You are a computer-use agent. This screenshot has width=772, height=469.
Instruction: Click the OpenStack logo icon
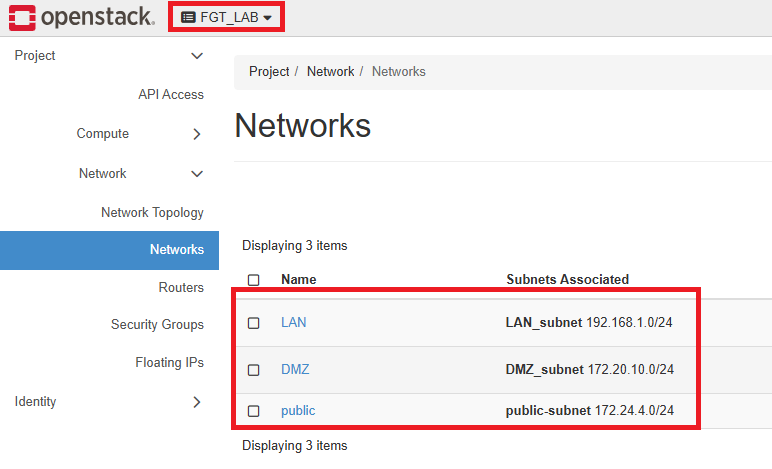tap(22, 18)
